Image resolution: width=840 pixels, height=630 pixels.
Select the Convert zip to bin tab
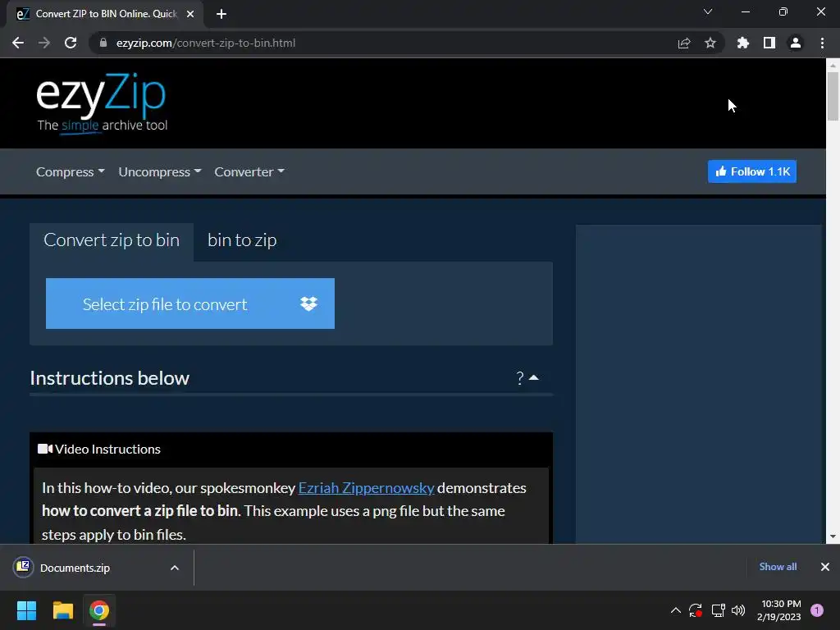tap(112, 240)
